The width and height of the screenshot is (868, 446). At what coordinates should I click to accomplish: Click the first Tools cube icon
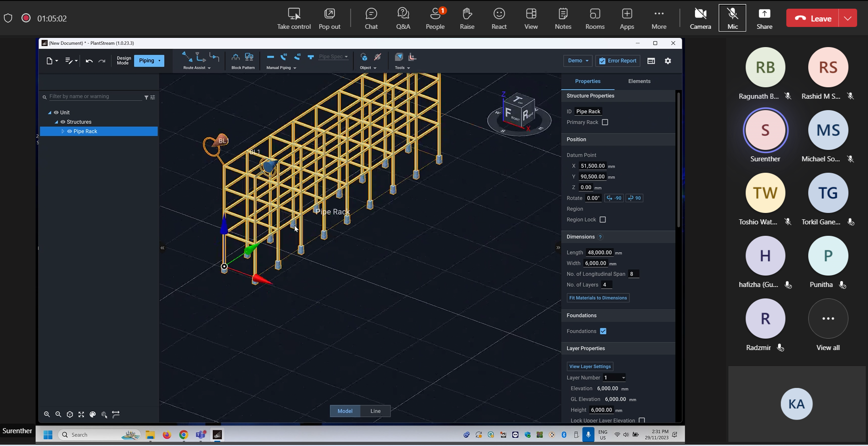(399, 57)
